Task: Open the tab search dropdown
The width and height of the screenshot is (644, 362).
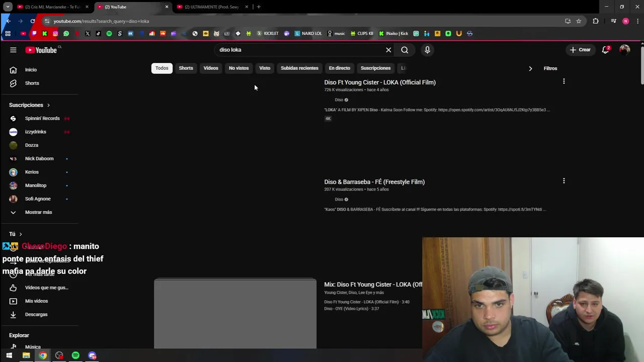Action: click(8, 7)
